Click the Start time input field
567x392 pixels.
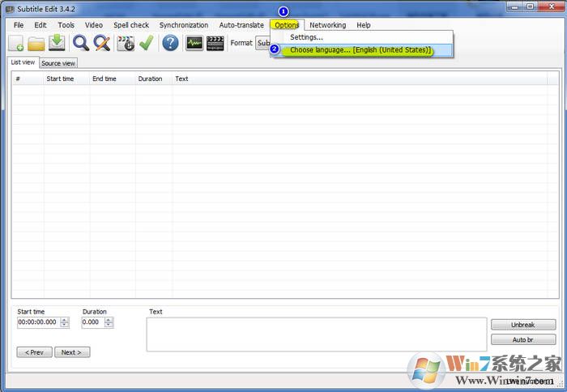click(38, 322)
